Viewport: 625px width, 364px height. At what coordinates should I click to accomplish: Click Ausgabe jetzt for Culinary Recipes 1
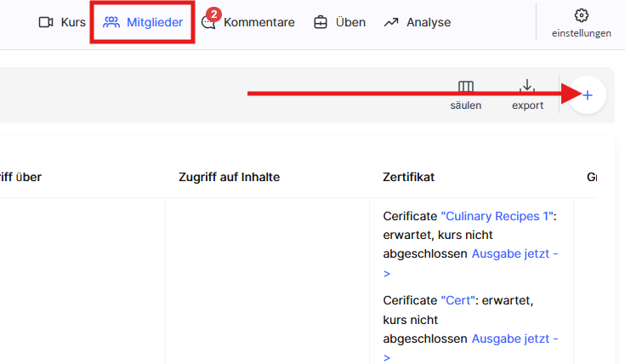point(515,253)
